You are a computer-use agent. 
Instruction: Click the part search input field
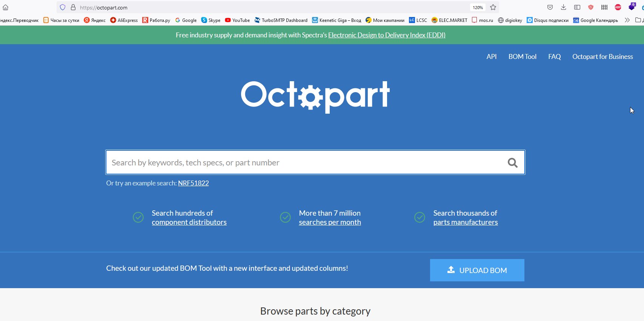click(x=306, y=163)
